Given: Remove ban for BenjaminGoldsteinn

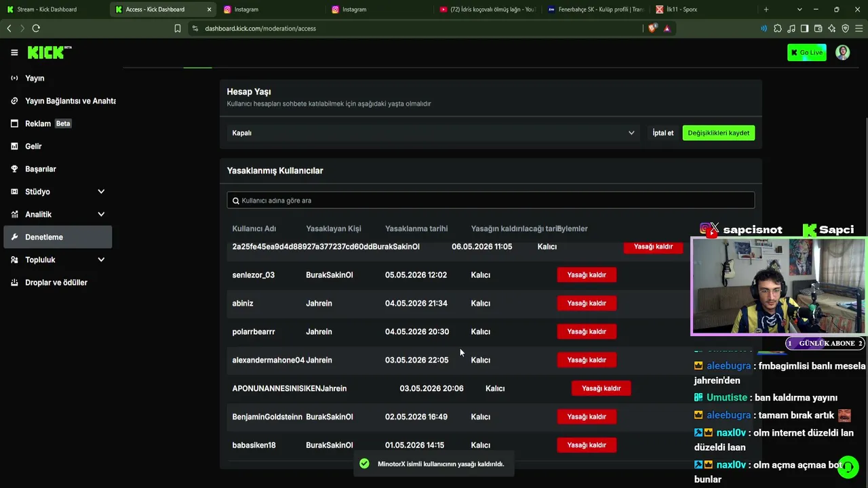Looking at the screenshot, I should [587, 417].
